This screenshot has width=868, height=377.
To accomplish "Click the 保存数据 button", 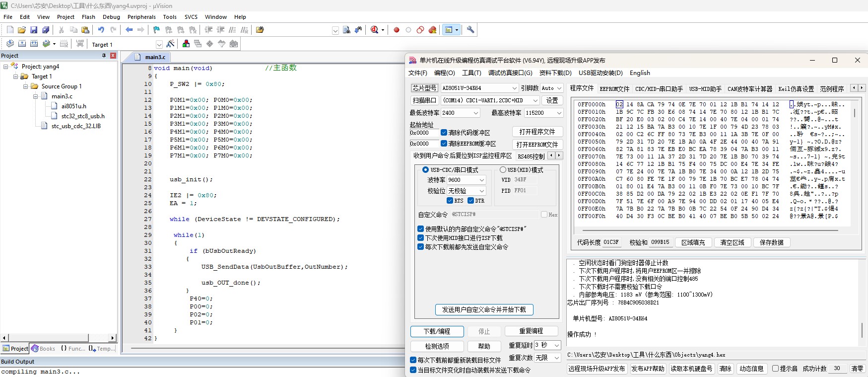I will point(772,242).
